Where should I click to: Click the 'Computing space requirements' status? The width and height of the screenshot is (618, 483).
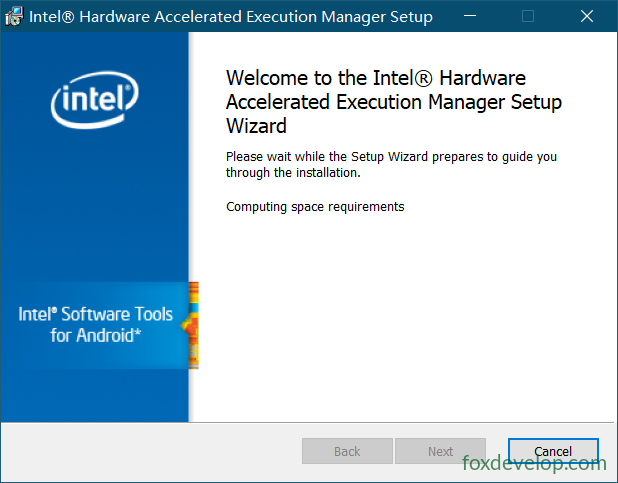315,207
